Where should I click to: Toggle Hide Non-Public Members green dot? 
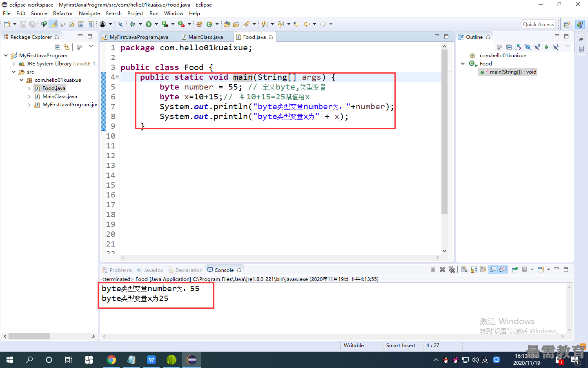tap(546, 47)
